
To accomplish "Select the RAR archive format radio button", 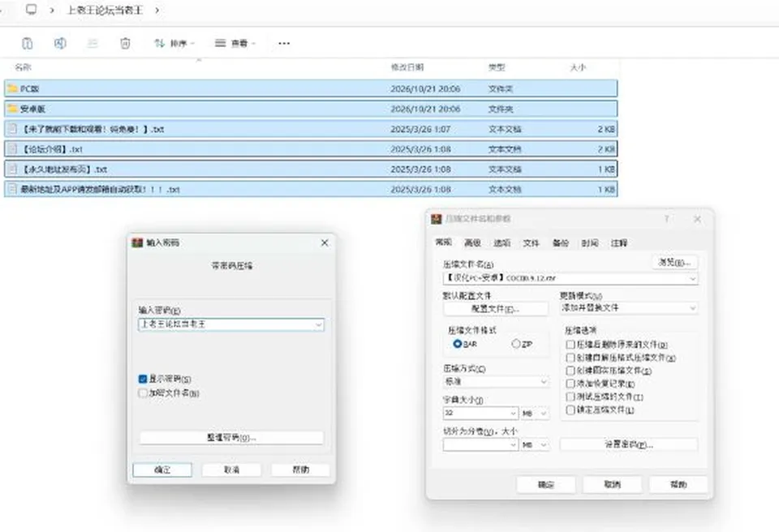I will (x=458, y=344).
